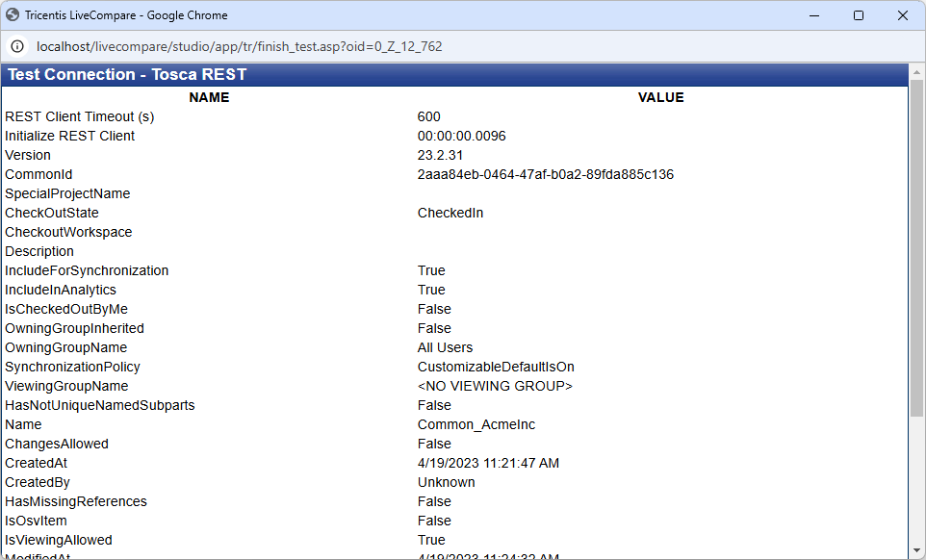Viewport: 926px width, 560px height.
Task: Click the HasNotUniqueNamedSubparts label
Action: point(100,405)
